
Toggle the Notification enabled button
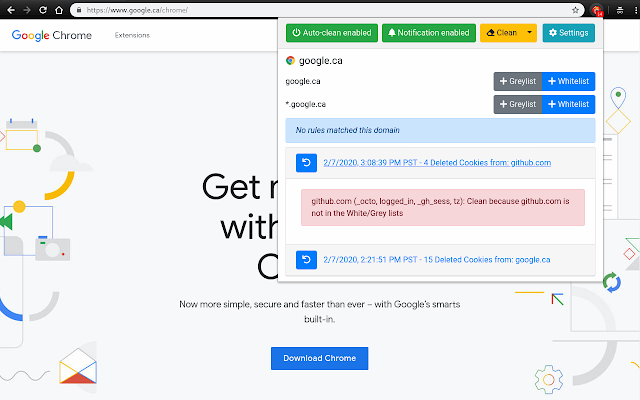pyautogui.click(x=429, y=33)
